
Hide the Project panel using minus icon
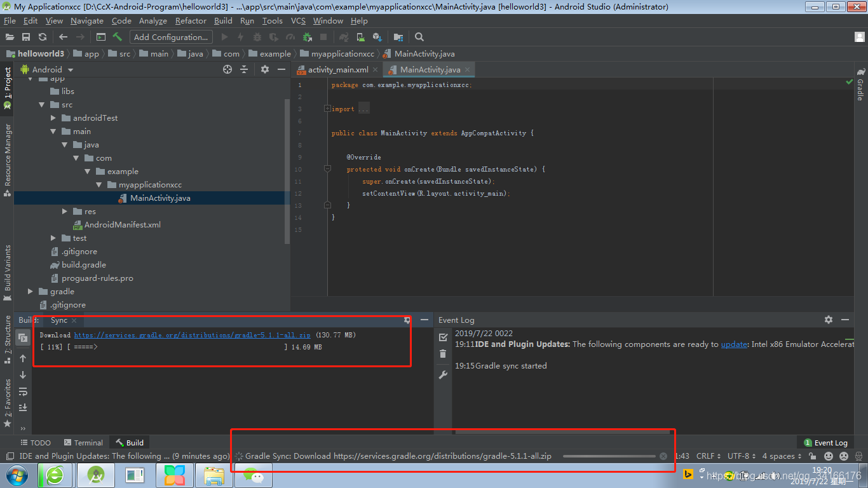(x=281, y=69)
